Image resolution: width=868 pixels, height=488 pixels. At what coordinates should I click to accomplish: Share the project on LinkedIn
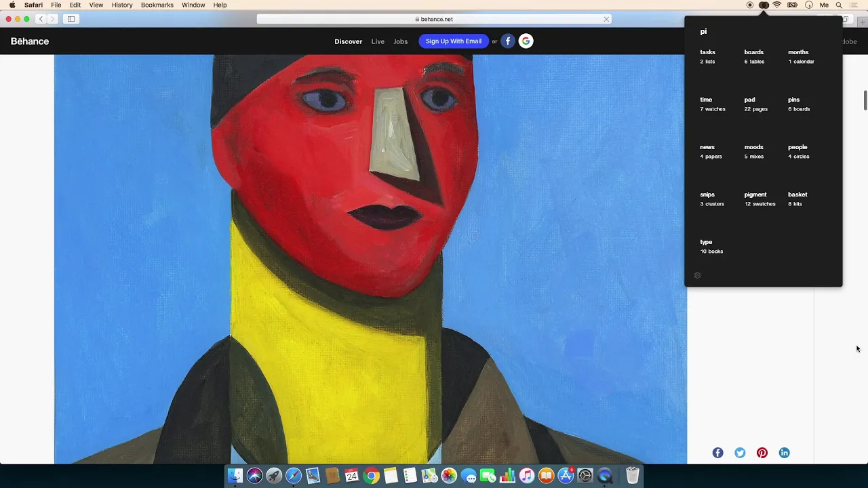point(785,453)
